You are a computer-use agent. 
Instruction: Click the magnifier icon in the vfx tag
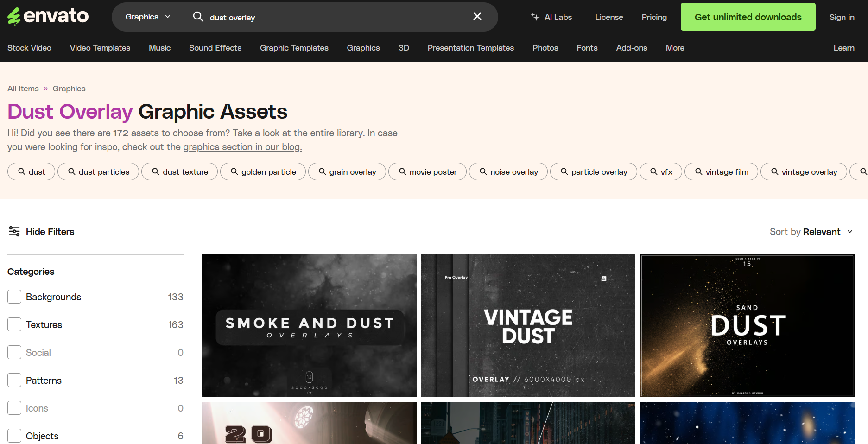click(654, 171)
